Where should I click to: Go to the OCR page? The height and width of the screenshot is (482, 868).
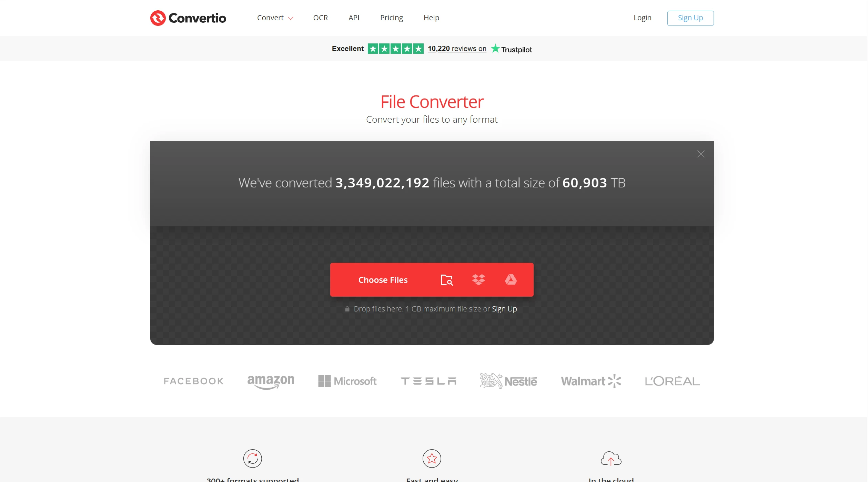(x=320, y=18)
